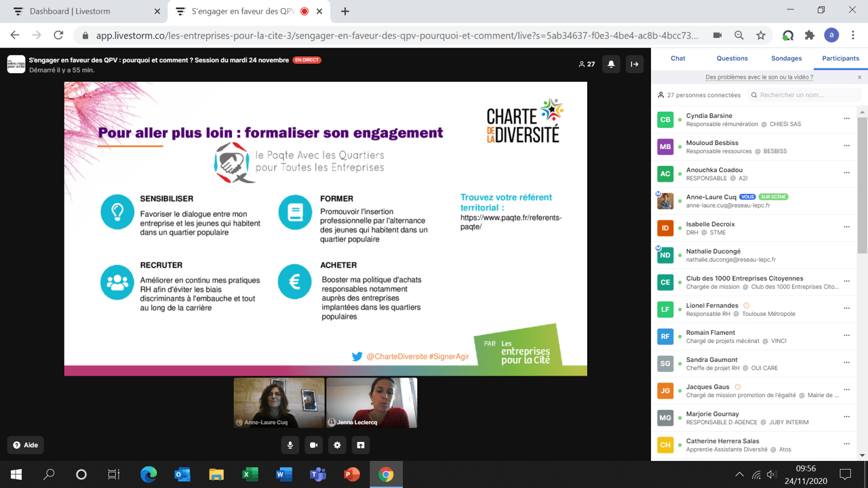This screenshot has height=488, width=868.
Task: Open the options menu for Isabelle Decroix
Action: click(846, 227)
